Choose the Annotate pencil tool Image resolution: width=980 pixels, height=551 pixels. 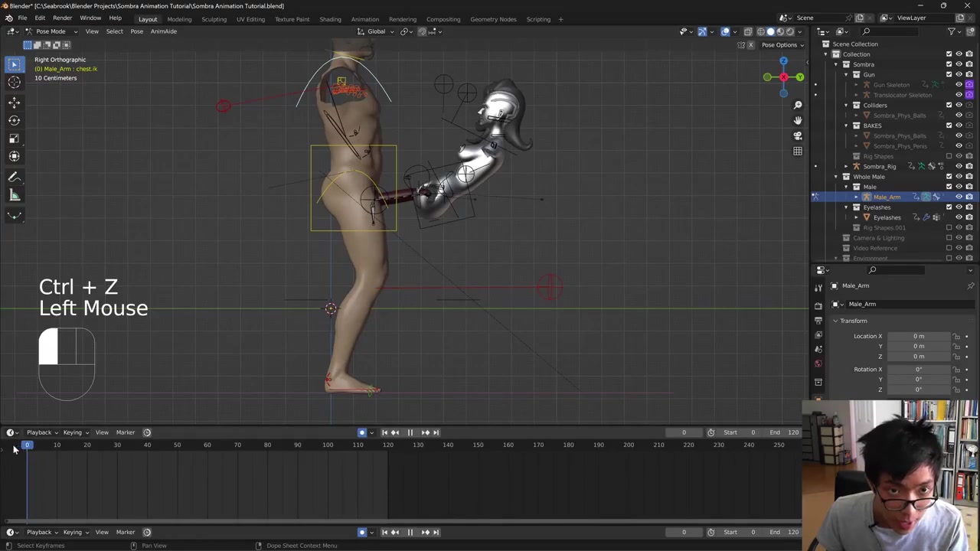[x=14, y=177]
